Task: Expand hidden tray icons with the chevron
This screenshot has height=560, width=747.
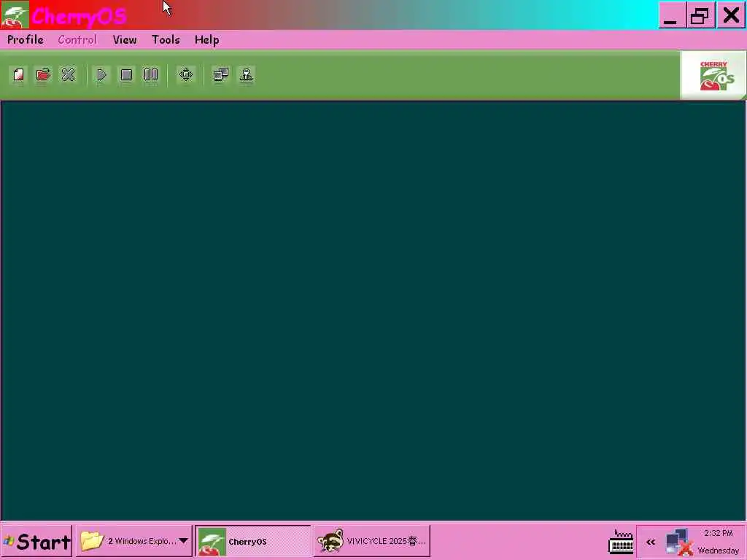Action: tap(651, 542)
